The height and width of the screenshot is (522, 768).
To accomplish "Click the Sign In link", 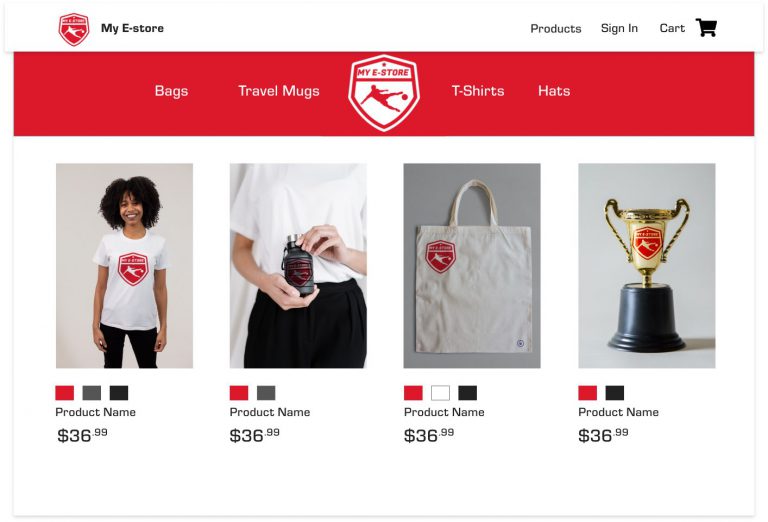I will (619, 28).
